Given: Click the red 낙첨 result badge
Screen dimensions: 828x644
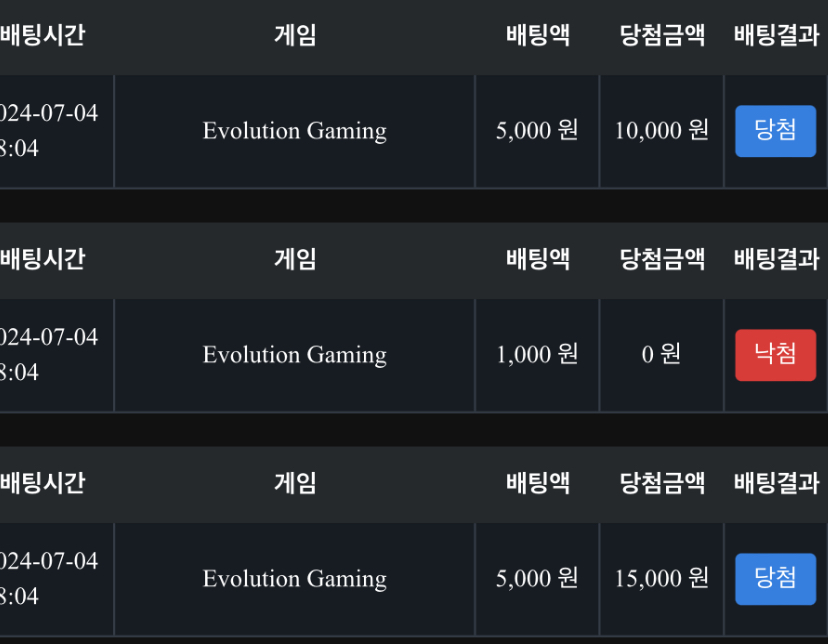Looking at the screenshot, I should point(775,355).
